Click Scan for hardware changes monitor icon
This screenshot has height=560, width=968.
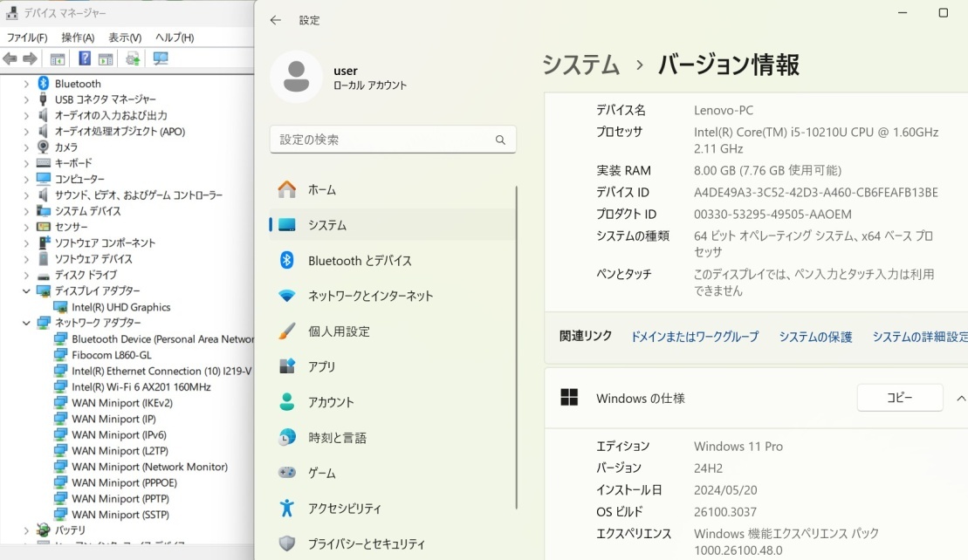tap(161, 58)
